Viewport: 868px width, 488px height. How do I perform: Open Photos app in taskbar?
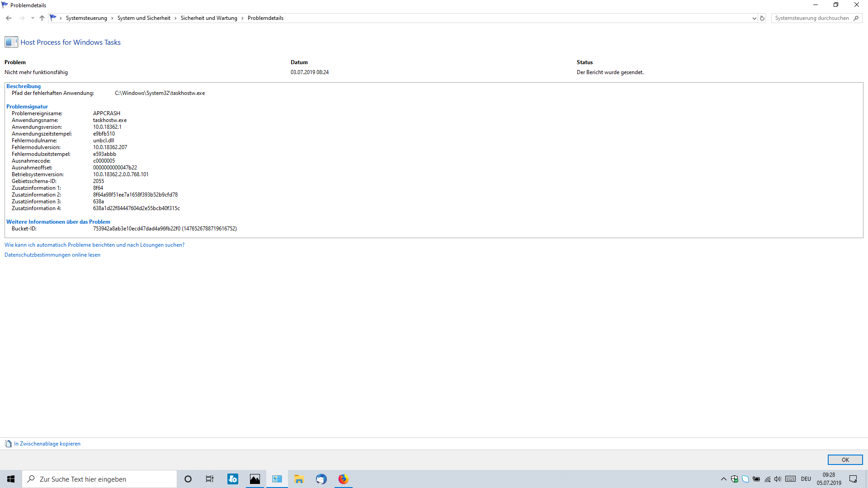pyautogui.click(x=255, y=479)
